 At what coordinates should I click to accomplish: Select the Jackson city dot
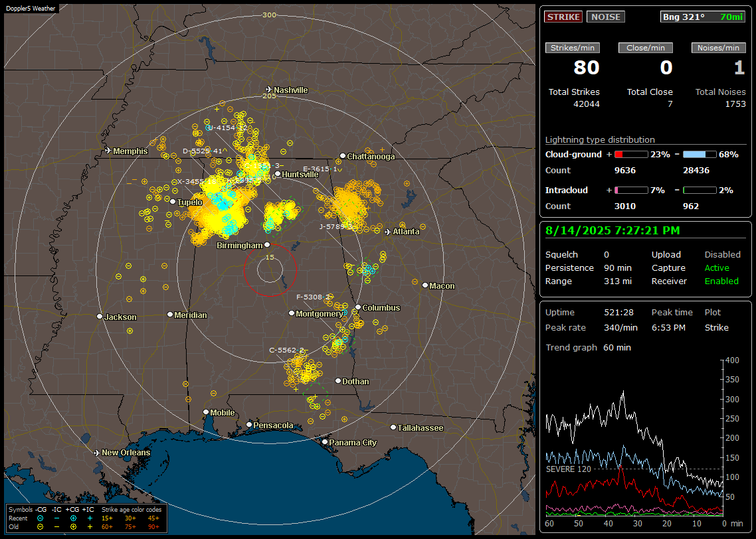(x=100, y=317)
